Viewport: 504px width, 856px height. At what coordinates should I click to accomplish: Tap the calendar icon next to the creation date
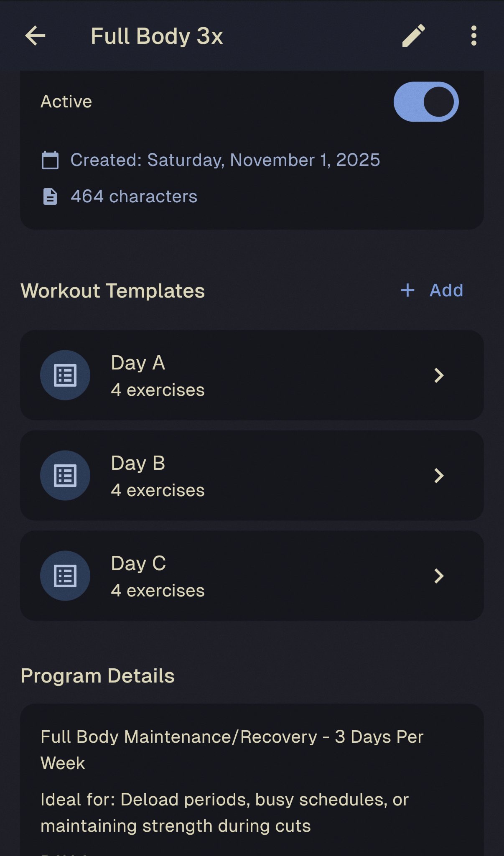(51, 160)
